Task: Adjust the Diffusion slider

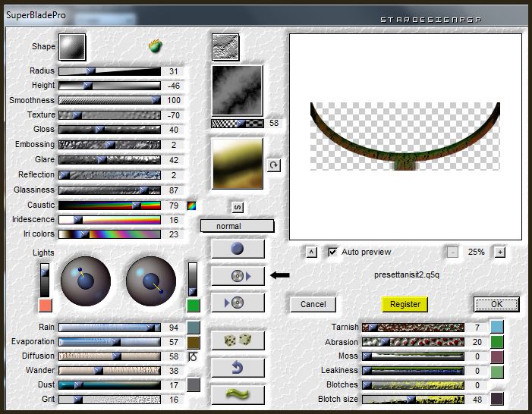Action: (x=109, y=356)
